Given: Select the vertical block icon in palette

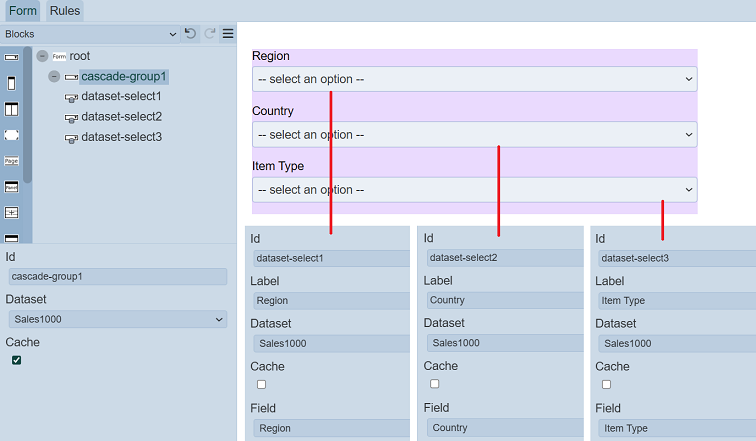Looking at the screenshot, I should click(x=12, y=84).
